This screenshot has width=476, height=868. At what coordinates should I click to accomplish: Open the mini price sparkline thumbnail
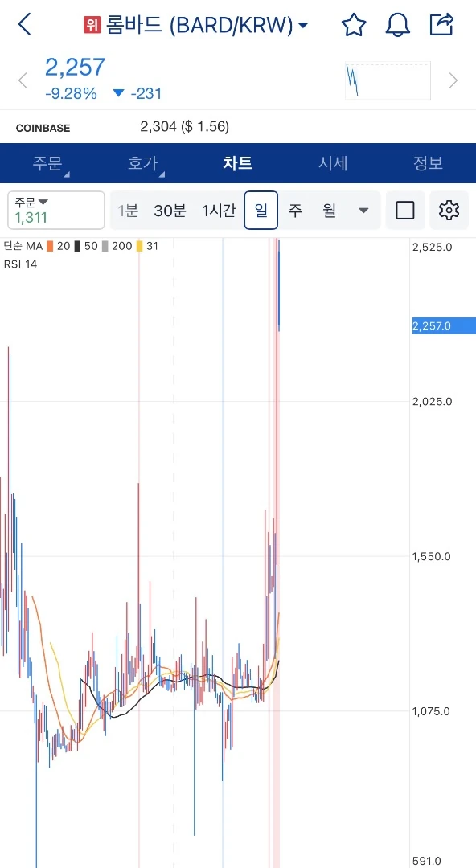tap(388, 81)
